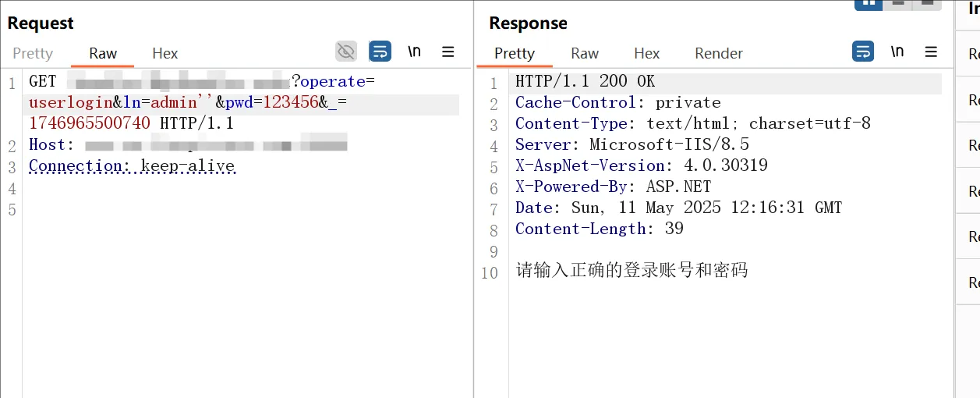Click the 'HTTP/1.1 200 OK' status line
This screenshot has width=980, height=398.
click(x=585, y=81)
